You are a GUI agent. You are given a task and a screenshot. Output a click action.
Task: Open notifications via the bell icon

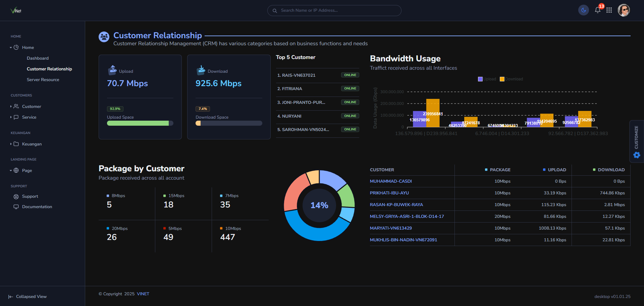[597, 10]
